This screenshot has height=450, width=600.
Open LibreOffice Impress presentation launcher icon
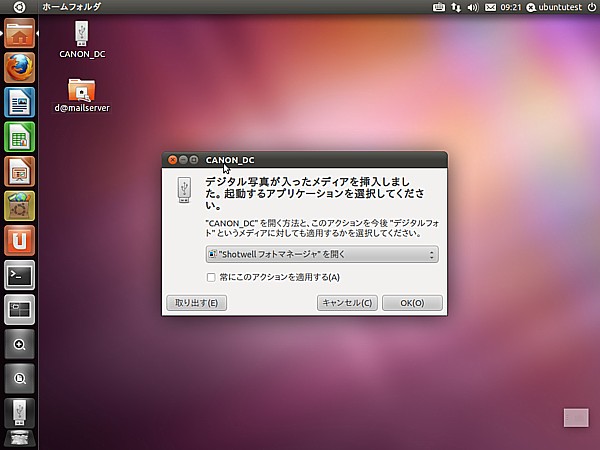[x=20, y=171]
